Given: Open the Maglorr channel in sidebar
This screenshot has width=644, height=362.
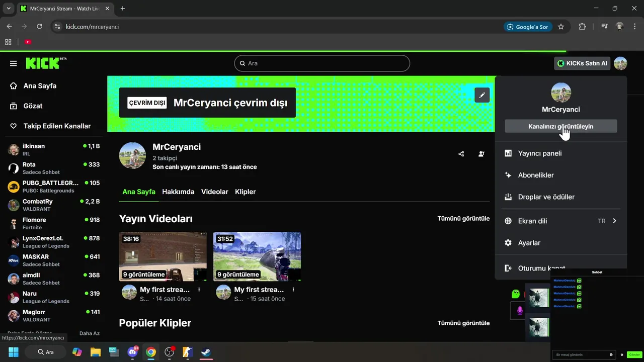Looking at the screenshot, I should 53,316.
